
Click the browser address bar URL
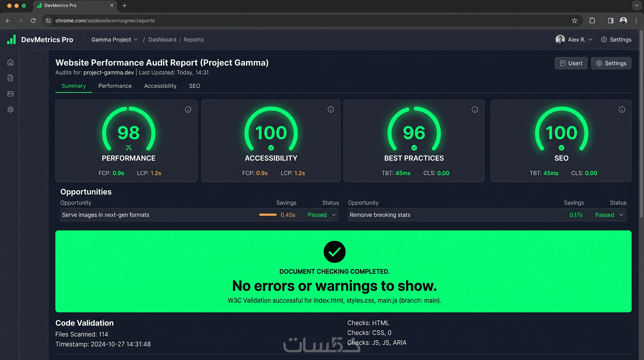[x=105, y=21]
